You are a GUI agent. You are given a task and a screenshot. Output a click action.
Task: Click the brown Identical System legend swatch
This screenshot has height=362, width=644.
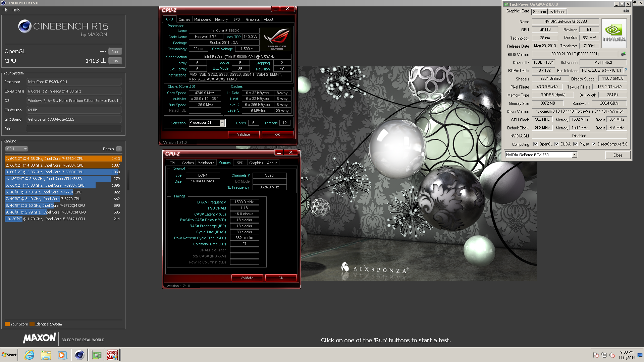(32, 324)
